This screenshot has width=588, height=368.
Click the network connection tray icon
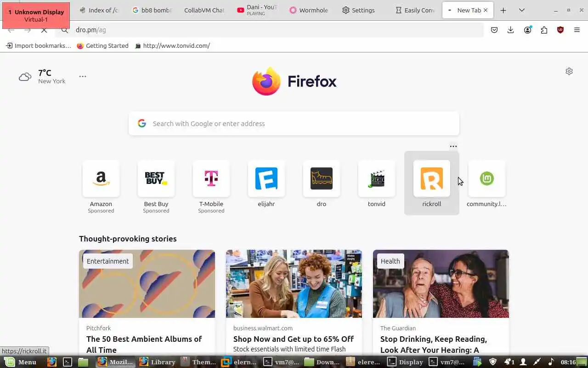coord(536,362)
